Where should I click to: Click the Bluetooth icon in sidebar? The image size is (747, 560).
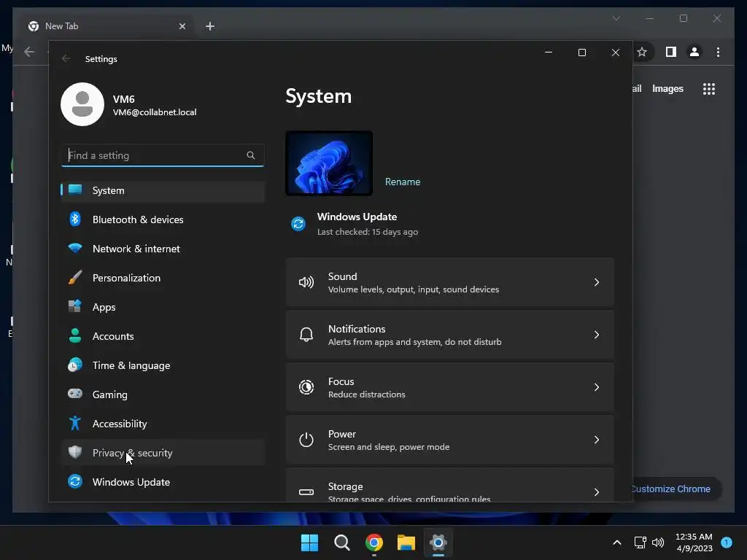(x=75, y=219)
